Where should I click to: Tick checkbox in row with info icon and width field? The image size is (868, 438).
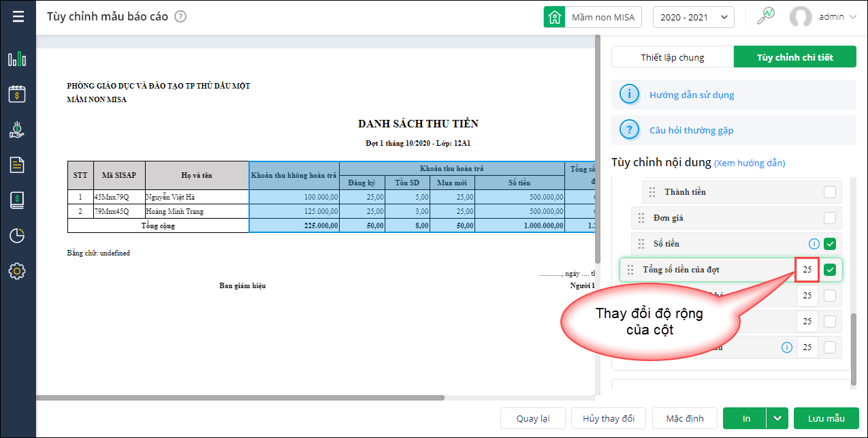[x=830, y=347]
